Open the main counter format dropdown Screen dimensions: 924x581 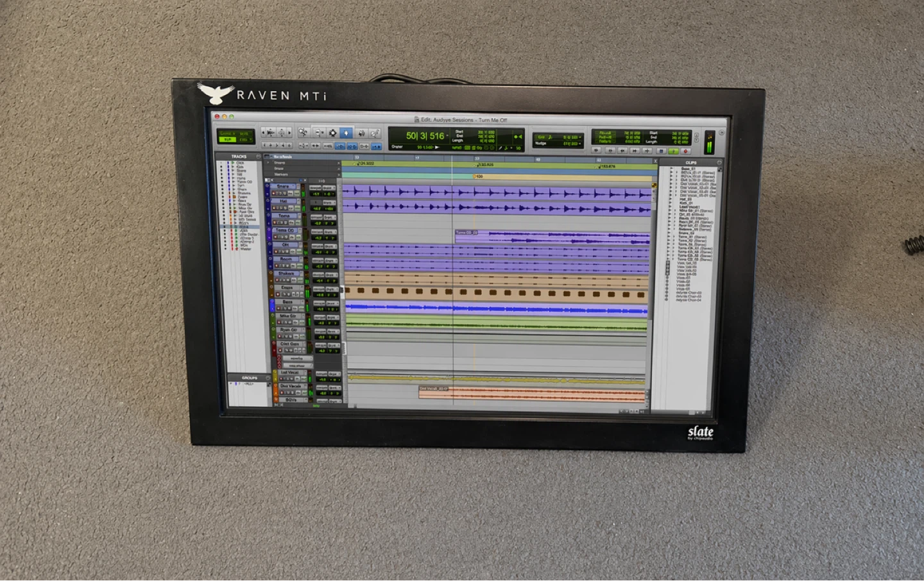tap(447, 135)
